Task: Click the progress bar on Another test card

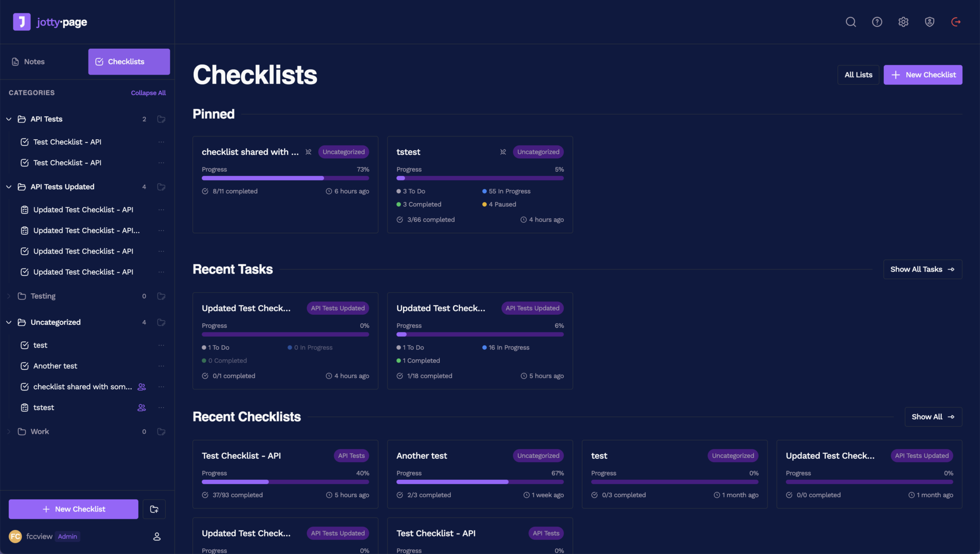Action: point(480,482)
